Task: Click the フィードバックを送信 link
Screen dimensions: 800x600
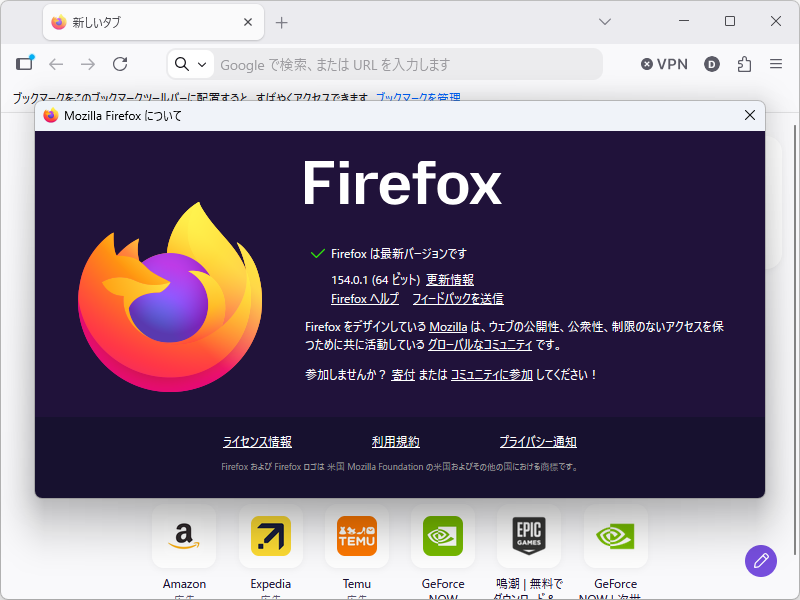Action: [x=458, y=298]
